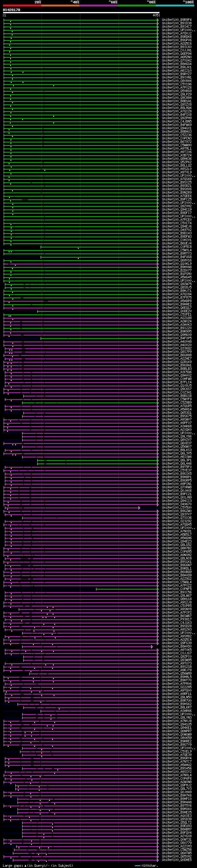Click label UniRef100_Q6NPR7
Image resolution: width=197 pixels, height=868 pixels.
pyautogui.click(x=177, y=731)
